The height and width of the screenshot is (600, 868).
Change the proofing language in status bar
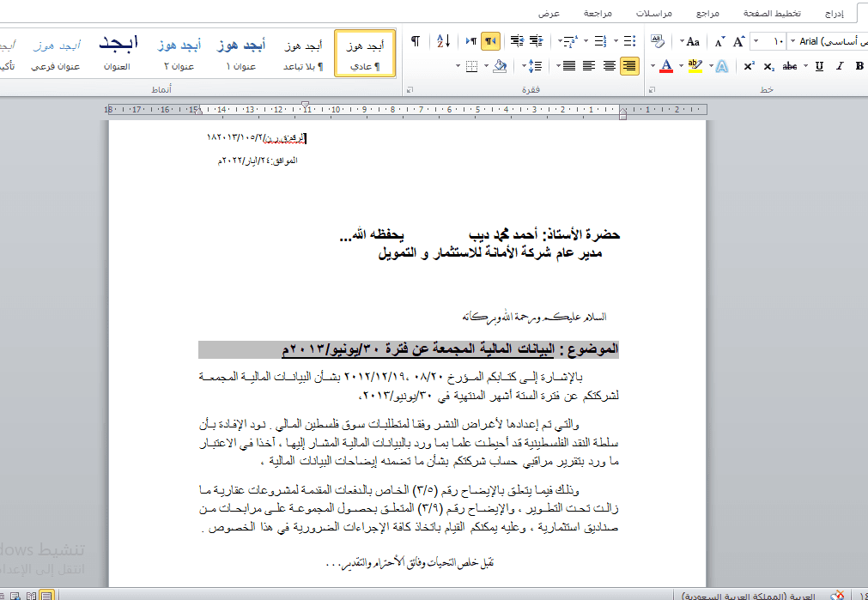749,596
